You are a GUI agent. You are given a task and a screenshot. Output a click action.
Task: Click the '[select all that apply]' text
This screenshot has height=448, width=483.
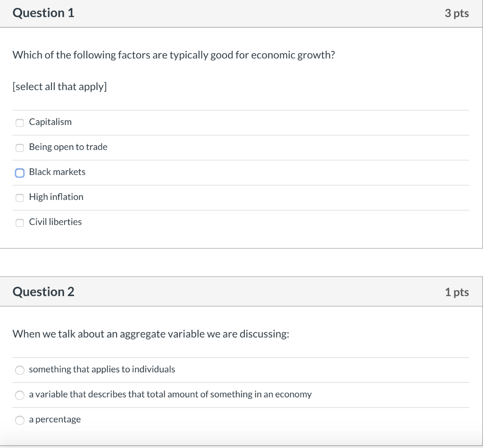[60, 86]
